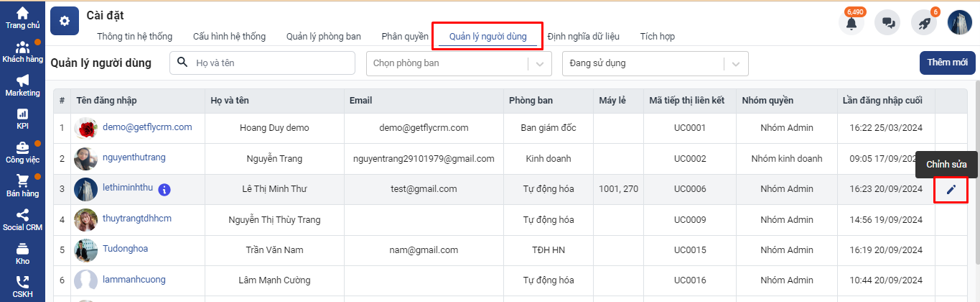Click the rocket icon in header

click(924, 23)
